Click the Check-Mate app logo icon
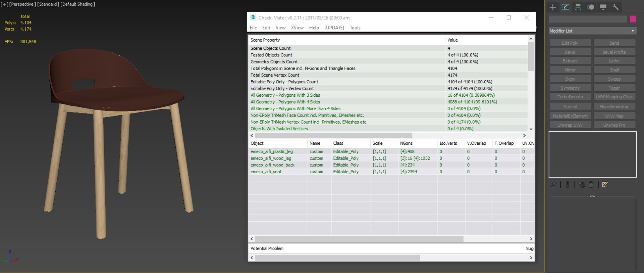 tap(253, 17)
